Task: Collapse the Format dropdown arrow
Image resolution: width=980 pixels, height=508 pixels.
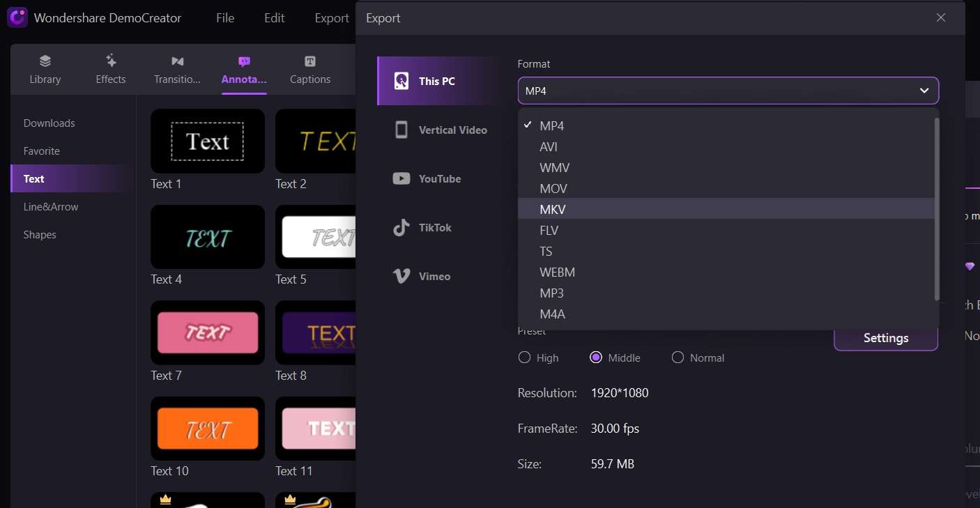Action: (x=924, y=91)
